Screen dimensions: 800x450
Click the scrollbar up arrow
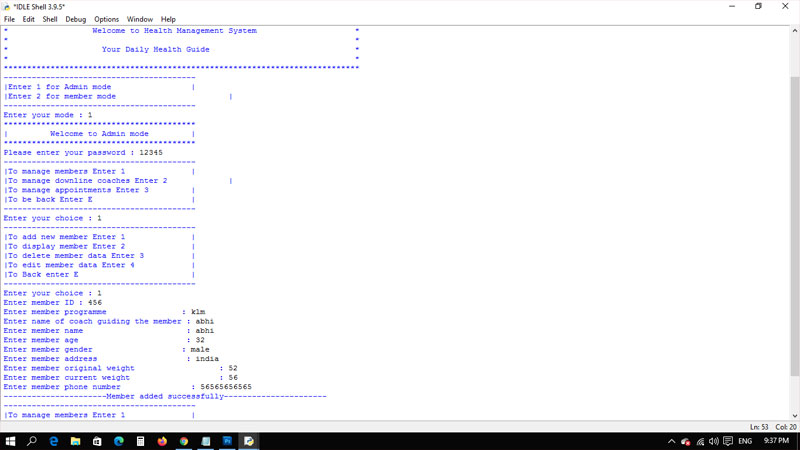coord(795,31)
